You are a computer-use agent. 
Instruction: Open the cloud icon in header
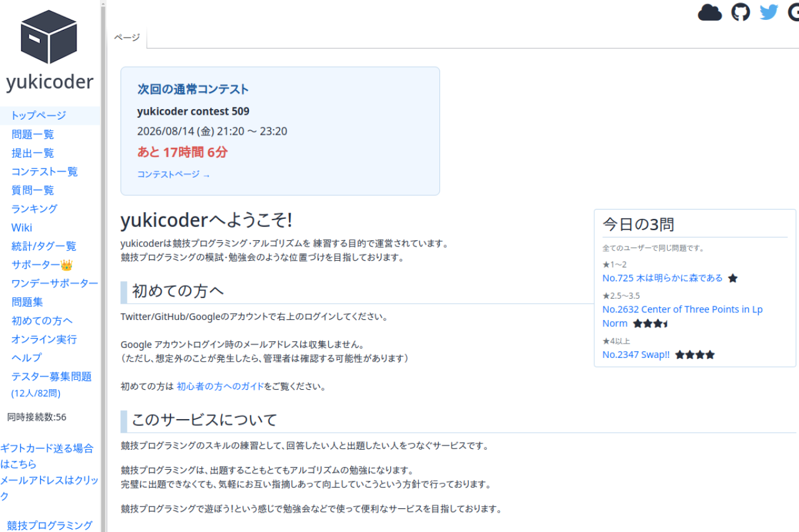tap(710, 12)
